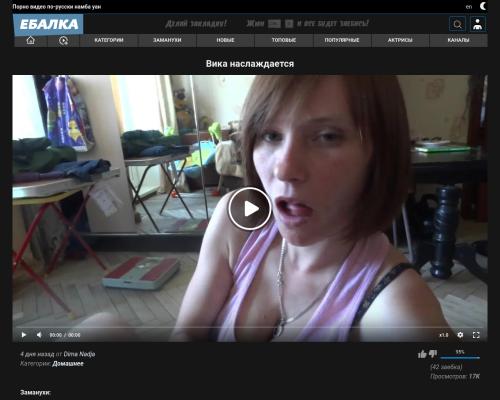Click the views count 17K text
The height and width of the screenshot is (400, 500).
tap(455, 376)
